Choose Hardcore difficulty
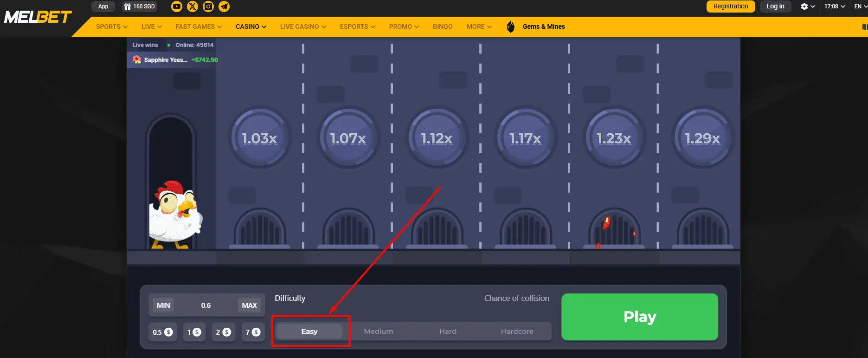Viewport: 868px width, 358px height. (x=517, y=332)
